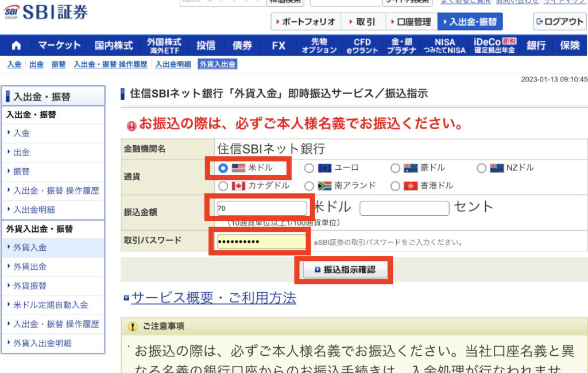The height and width of the screenshot is (373, 588).
Task: Click the 取引パスワード input field
Action: (262, 242)
